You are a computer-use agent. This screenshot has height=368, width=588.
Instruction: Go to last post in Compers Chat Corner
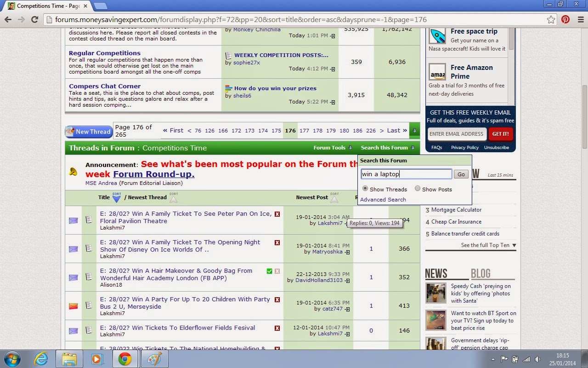tap(333, 102)
